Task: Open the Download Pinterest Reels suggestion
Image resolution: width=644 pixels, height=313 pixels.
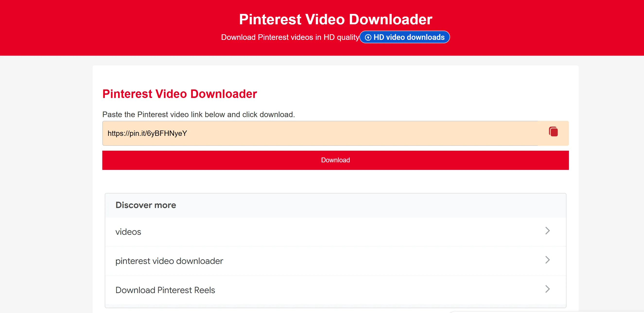Action: 335,290
